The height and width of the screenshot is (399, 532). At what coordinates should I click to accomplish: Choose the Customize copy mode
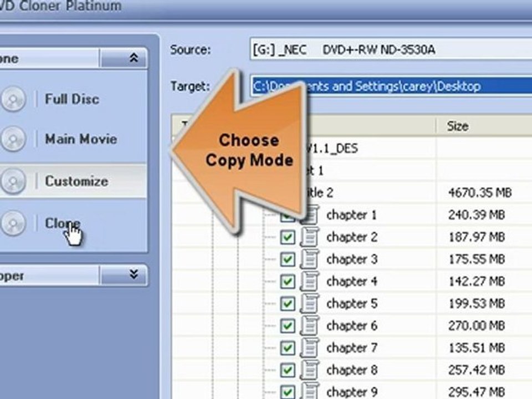(76, 181)
